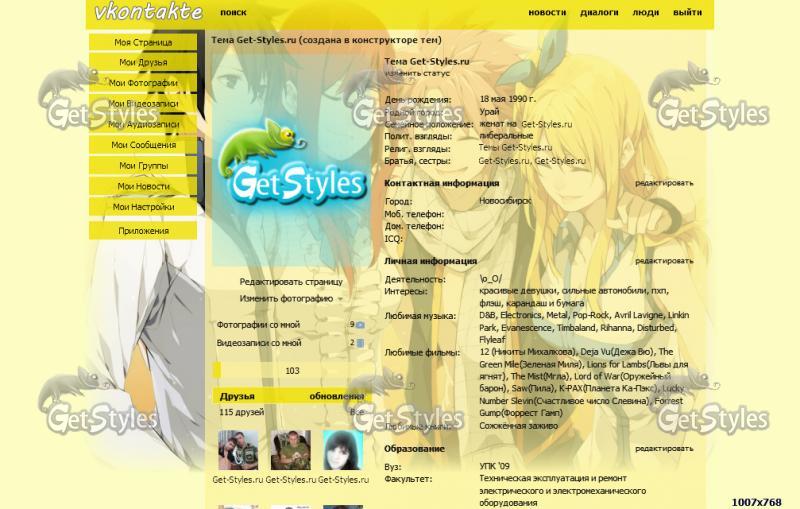This screenshot has width=800, height=509.
Task: Click city value Новосибирск
Action: 505,201
